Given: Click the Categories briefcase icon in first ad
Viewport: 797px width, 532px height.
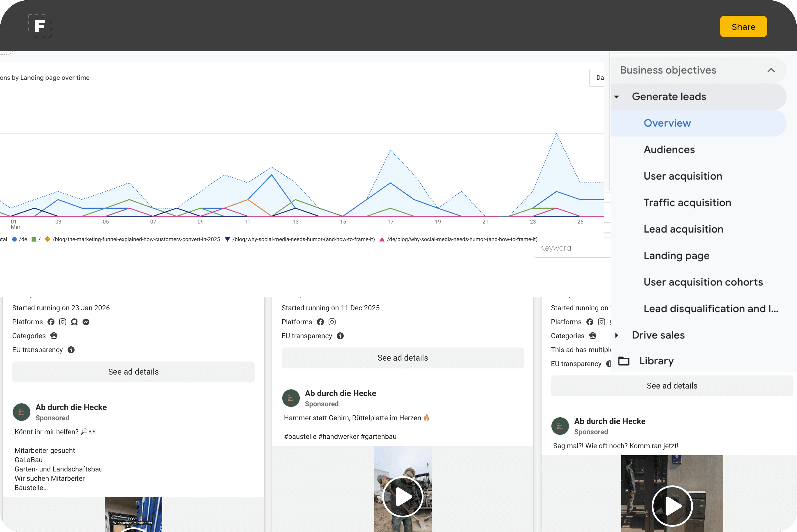Looking at the screenshot, I should (x=54, y=336).
